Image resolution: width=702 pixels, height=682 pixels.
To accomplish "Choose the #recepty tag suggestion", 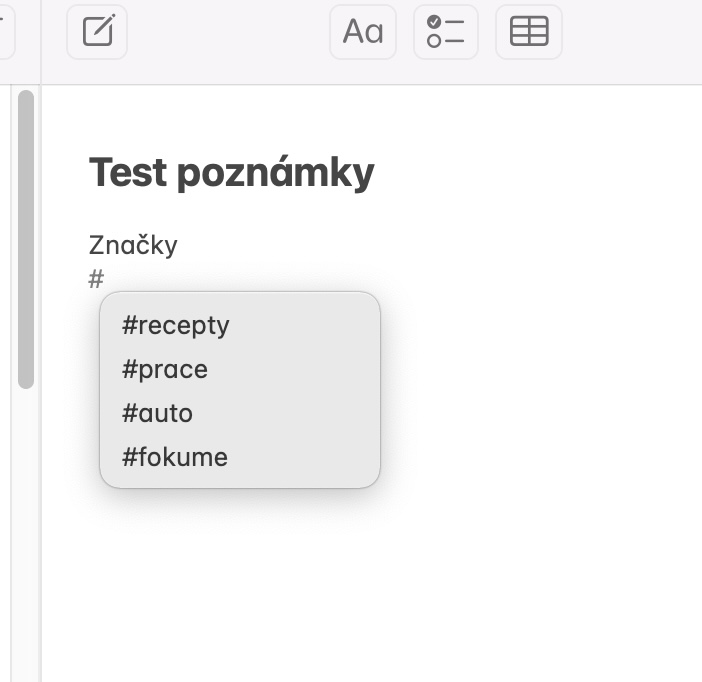I will pos(176,325).
